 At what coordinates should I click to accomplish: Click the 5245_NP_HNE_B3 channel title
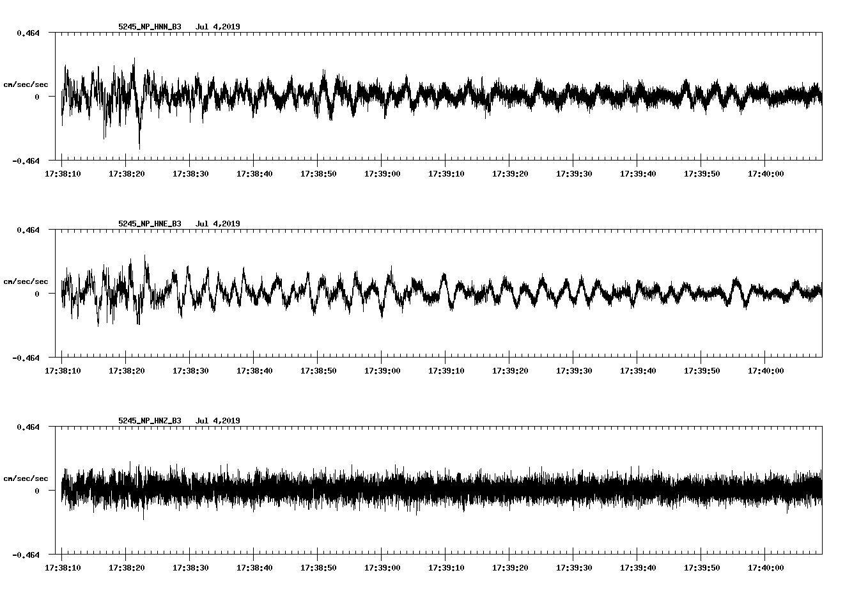coord(150,224)
